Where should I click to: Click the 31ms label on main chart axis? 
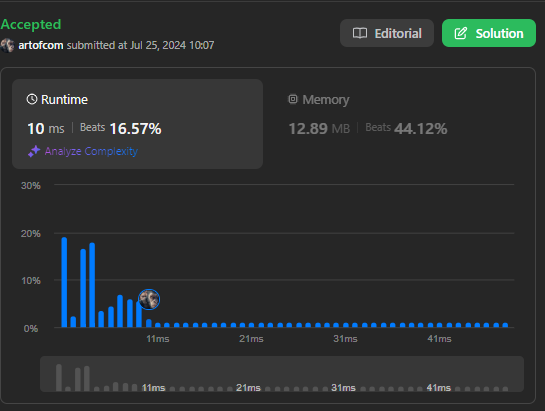345,339
